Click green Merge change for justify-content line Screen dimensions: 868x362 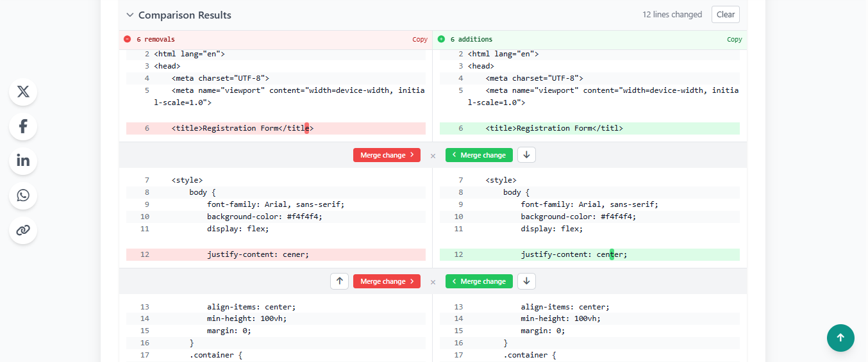click(x=479, y=281)
